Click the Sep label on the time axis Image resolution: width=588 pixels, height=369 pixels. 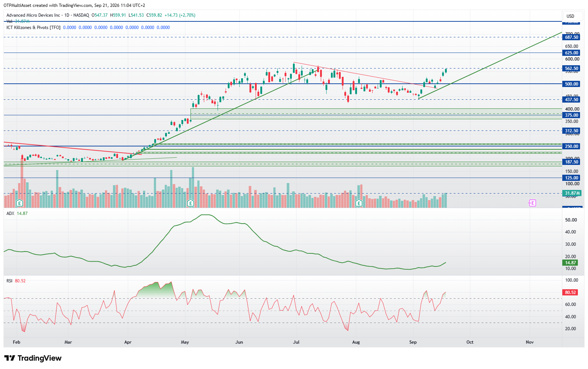coord(413,342)
